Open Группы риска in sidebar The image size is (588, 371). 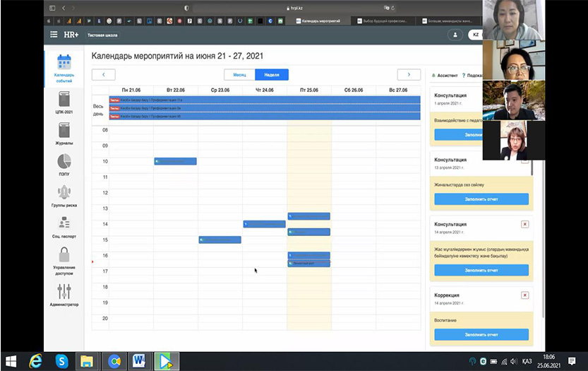coord(64,196)
